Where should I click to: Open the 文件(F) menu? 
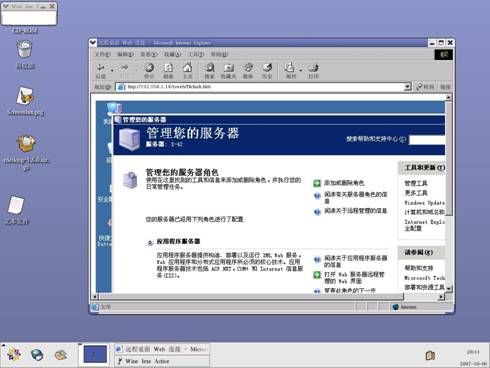[102, 54]
